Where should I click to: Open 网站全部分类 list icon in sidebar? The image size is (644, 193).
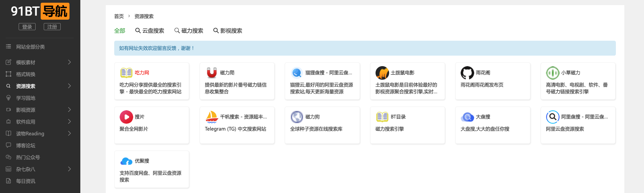[8, 46]
